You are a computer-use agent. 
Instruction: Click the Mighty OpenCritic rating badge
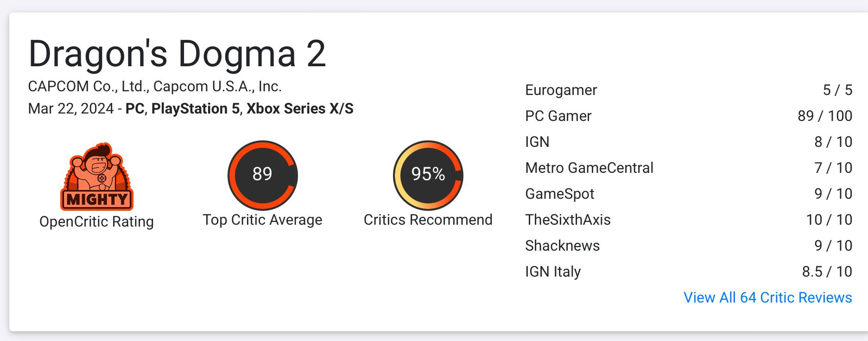pyautogui.click(x=96, y=177)
